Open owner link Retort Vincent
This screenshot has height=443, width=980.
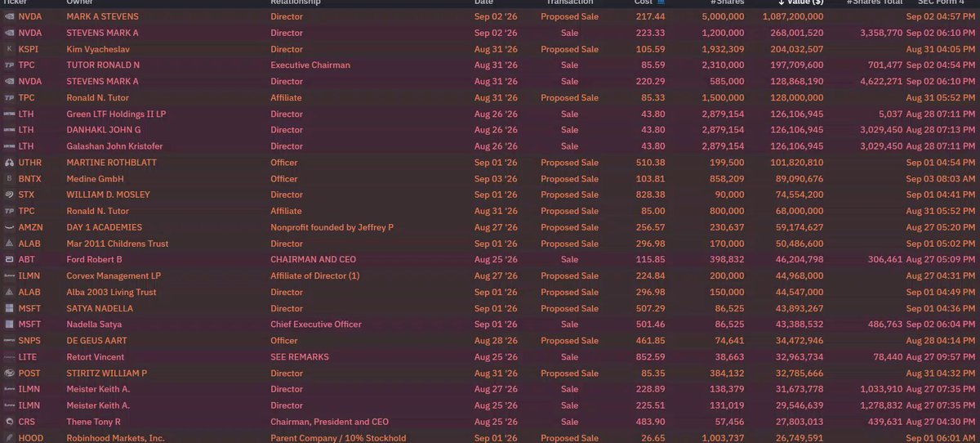pyautogui.click(x=96, y=357)
